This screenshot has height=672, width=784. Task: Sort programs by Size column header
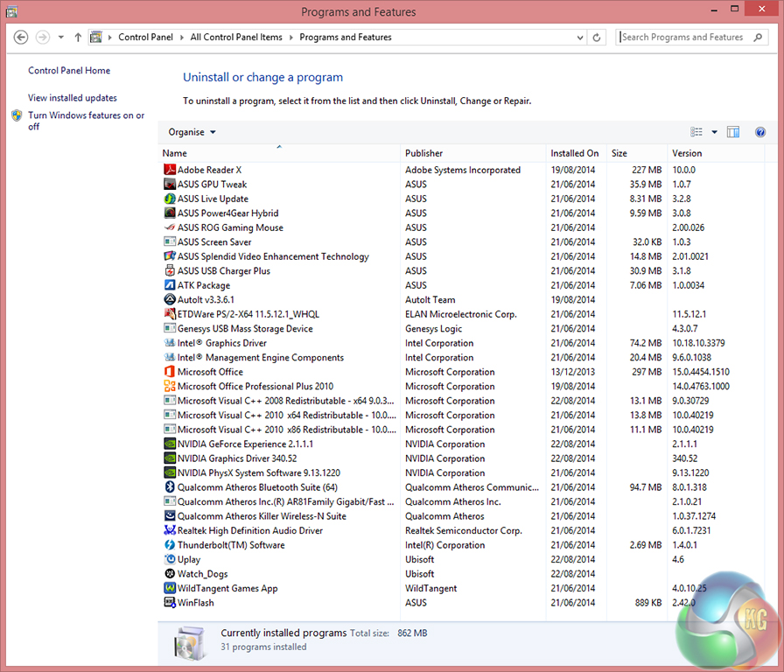tap(619, 153)
